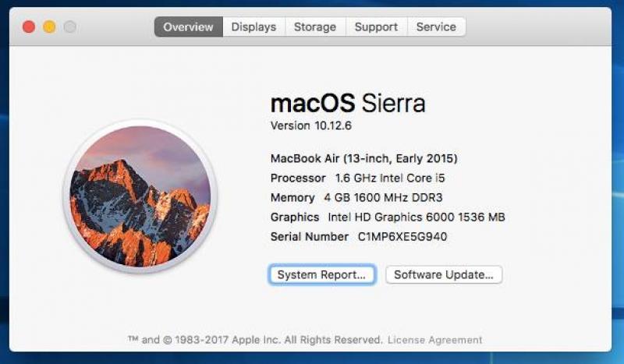Image resolution: width=624 pixels, height=364 pixels.
Task: Click Version 10.12.6 to reveal build number
Action: tap(311, 125)
